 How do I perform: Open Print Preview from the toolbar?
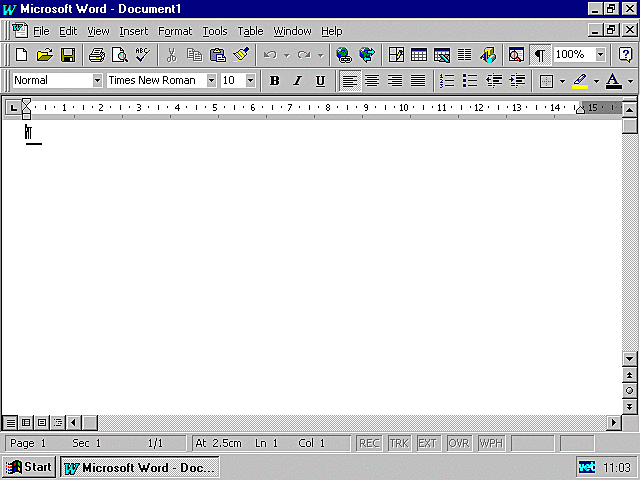120,55
